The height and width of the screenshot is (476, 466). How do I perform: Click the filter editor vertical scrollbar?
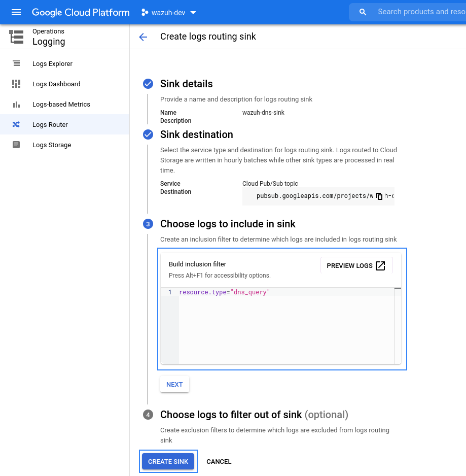[x=398, y=325]
